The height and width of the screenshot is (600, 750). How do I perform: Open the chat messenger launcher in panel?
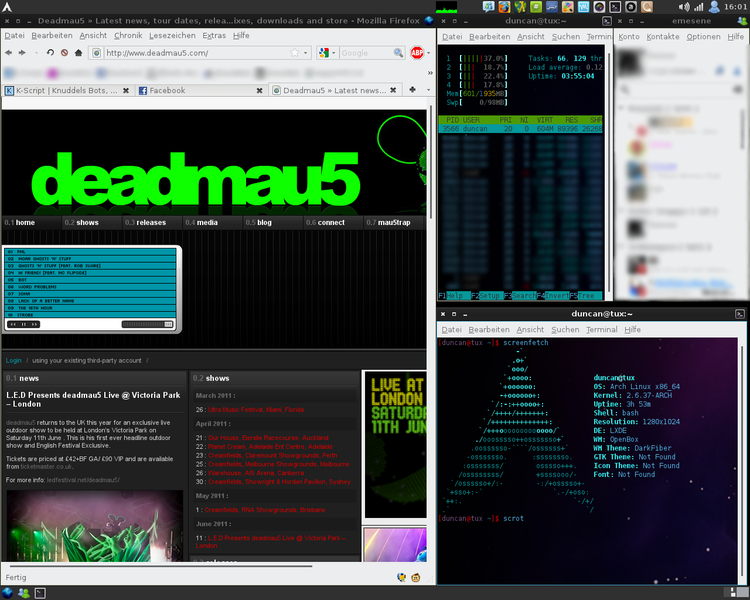488,7
